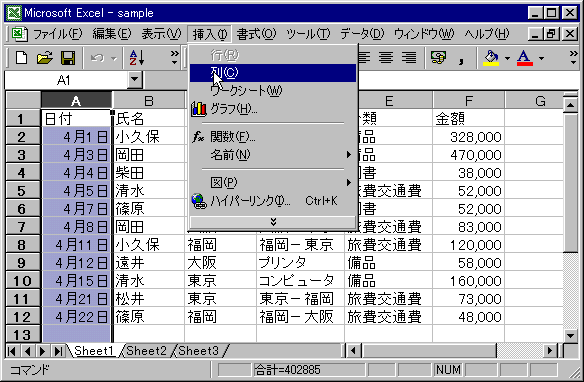This screenshot has height=382, width=584.
Task: Expand full Insert menu with chevron
Action: (273, 222)
